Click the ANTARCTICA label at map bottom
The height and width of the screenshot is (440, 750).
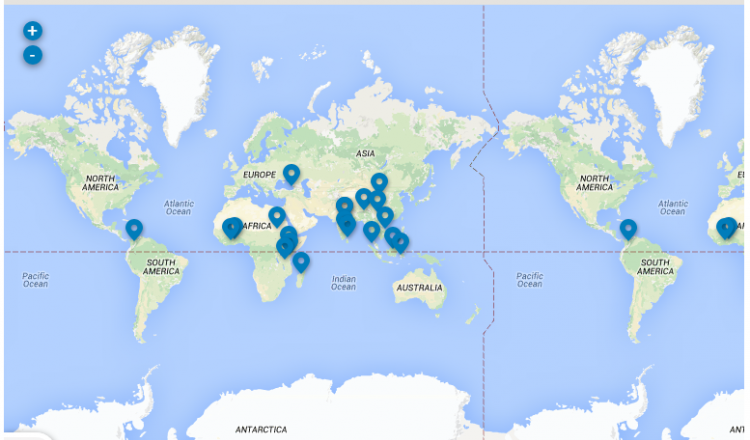pyautogui.click(x=261, y=429)
